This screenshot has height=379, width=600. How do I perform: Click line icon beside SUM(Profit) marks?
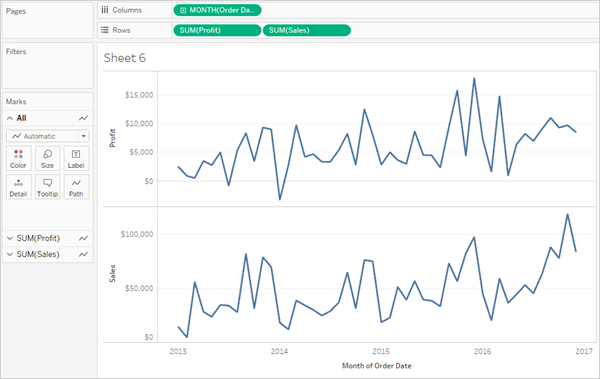pos(83,238)
